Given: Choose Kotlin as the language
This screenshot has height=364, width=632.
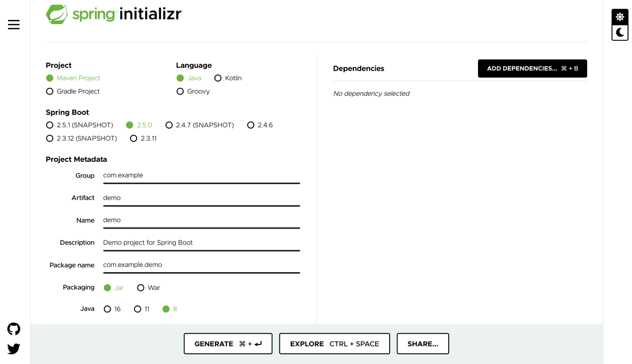Looking at the screenshot, I should [228, 78].
